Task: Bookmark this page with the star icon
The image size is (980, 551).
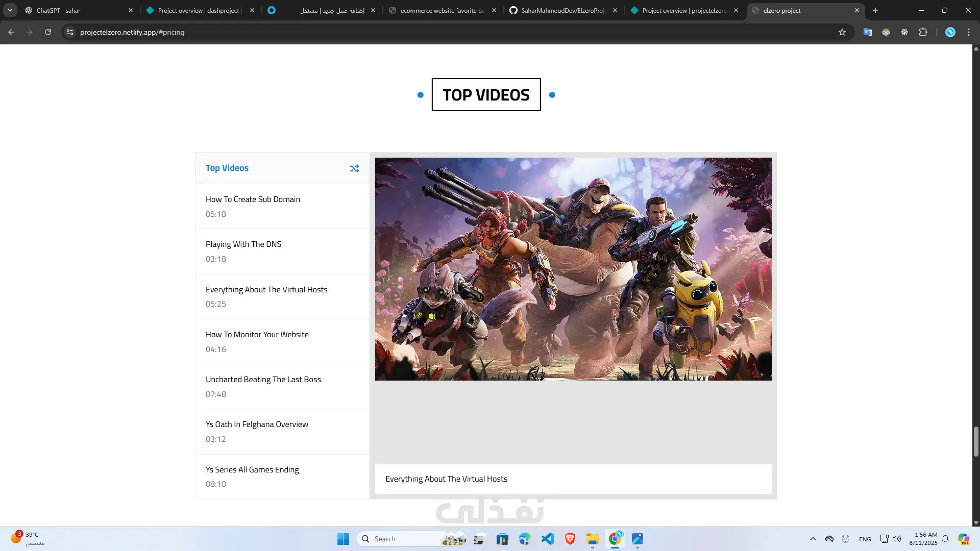Action: click(x=842, y=32)
